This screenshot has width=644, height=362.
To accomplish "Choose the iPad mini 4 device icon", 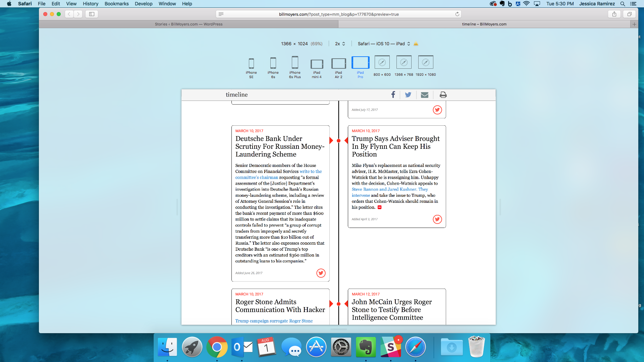I will click(317, 64).
